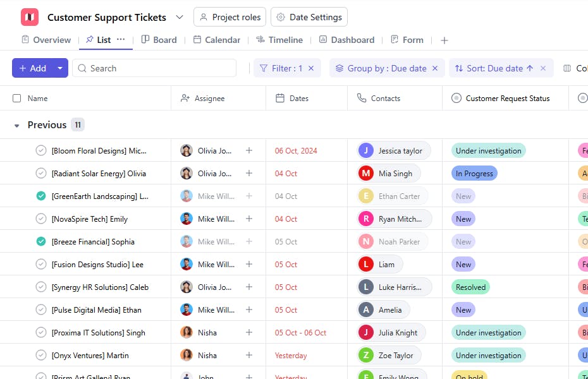Image resolution: width=588 pixels, height=379 pixels.
Task: Click the ClickUp app logo
Action: [x=29, y=16]
